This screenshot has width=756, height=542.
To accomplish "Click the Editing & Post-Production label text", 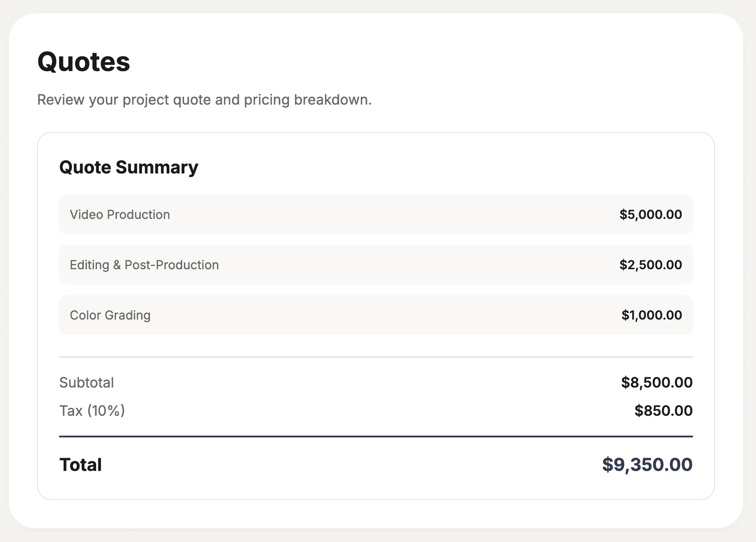I will click(144, 265).
